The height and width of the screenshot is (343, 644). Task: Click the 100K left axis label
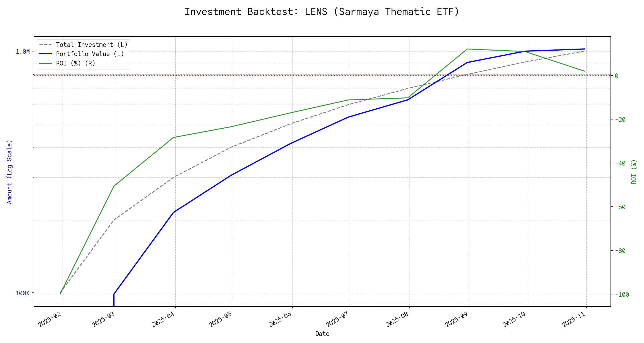pos(23,293)
